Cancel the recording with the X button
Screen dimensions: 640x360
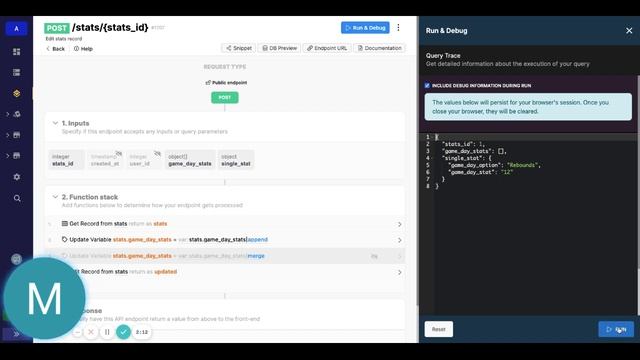pos(91,332)
